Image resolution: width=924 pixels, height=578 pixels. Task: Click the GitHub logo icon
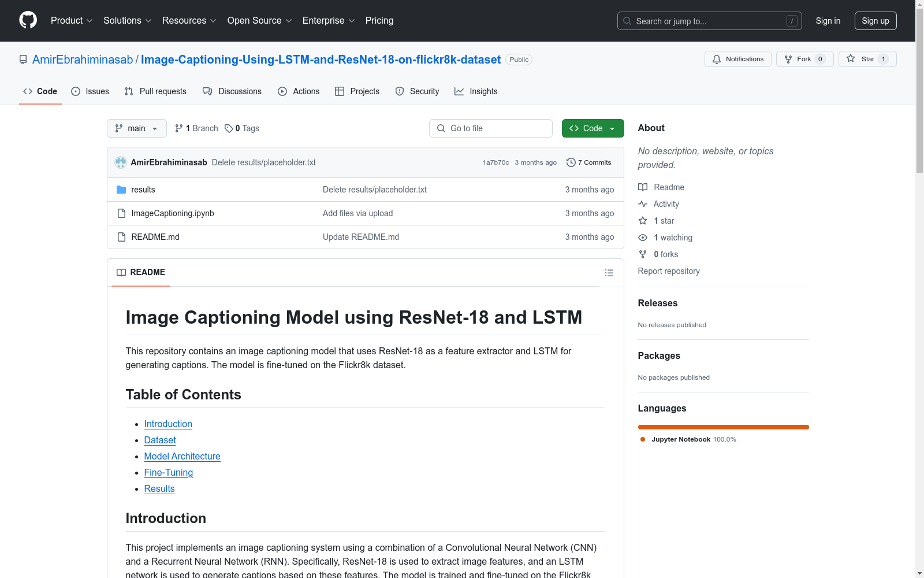click(x=28, y=20)
